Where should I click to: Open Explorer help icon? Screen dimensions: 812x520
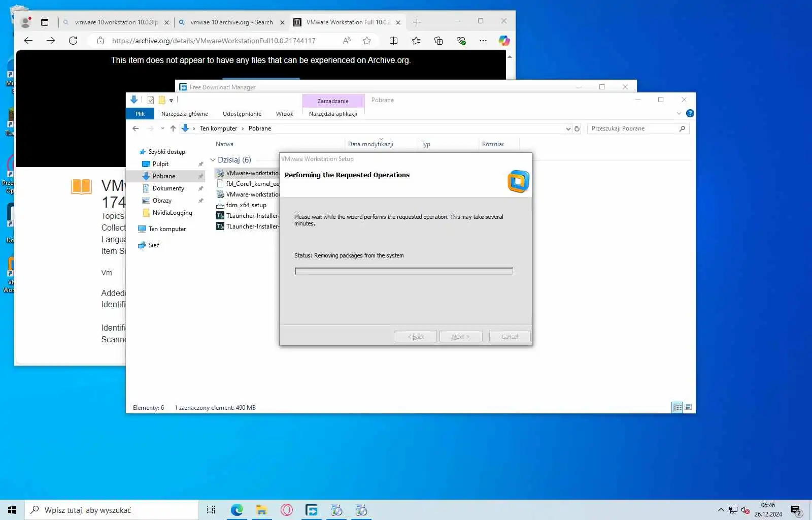[x=690, y=113]
